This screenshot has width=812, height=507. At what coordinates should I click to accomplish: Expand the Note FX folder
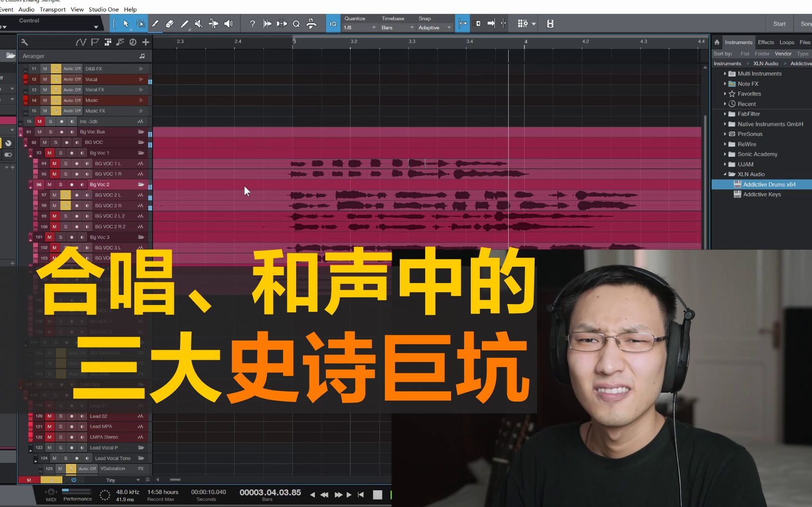pyautogui.click(x=725, y=83)
